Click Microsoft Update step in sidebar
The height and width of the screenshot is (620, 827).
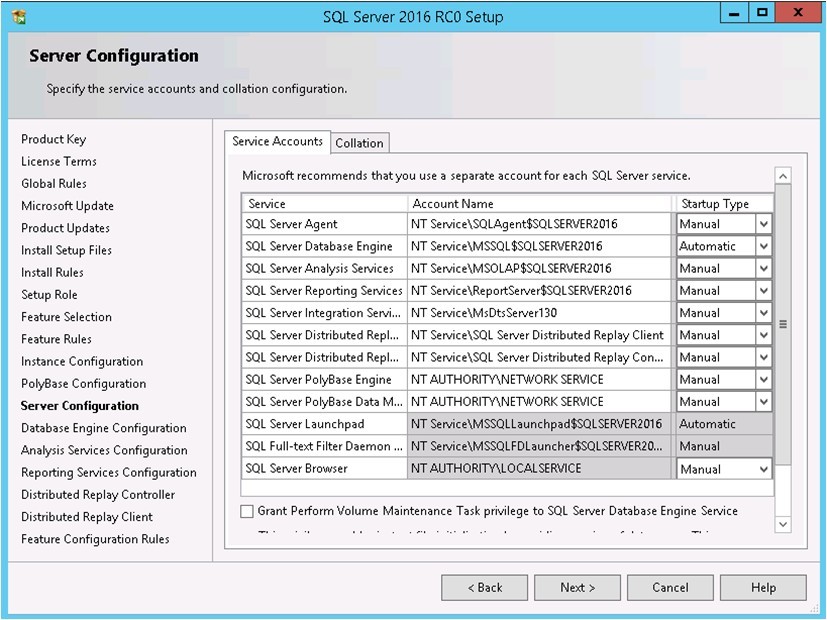point(67,206)
